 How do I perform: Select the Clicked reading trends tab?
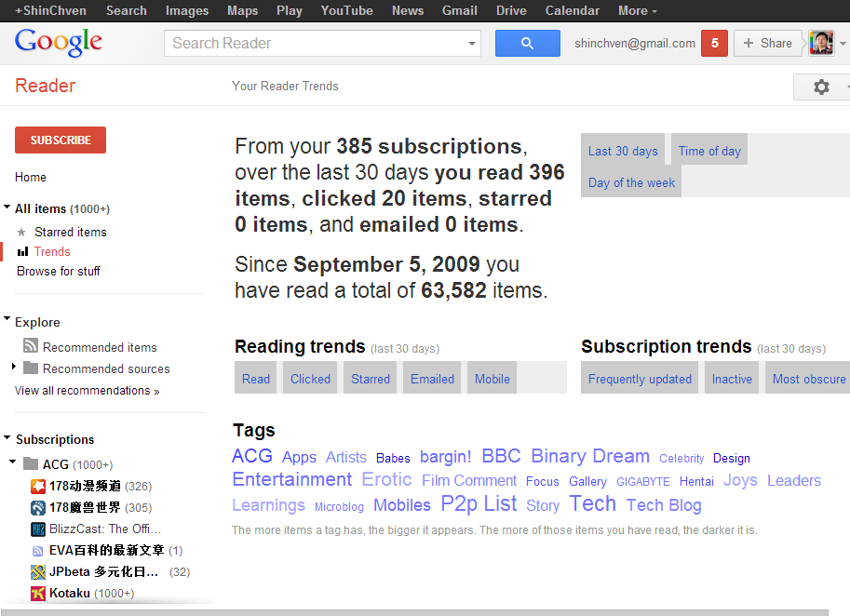(310, 379)
